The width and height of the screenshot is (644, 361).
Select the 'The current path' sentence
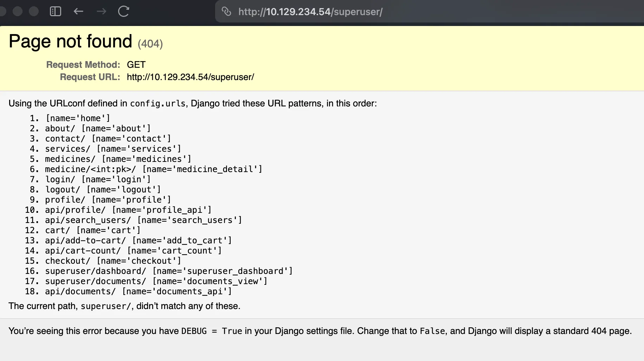pyautogui.click(x=124, y=306)
